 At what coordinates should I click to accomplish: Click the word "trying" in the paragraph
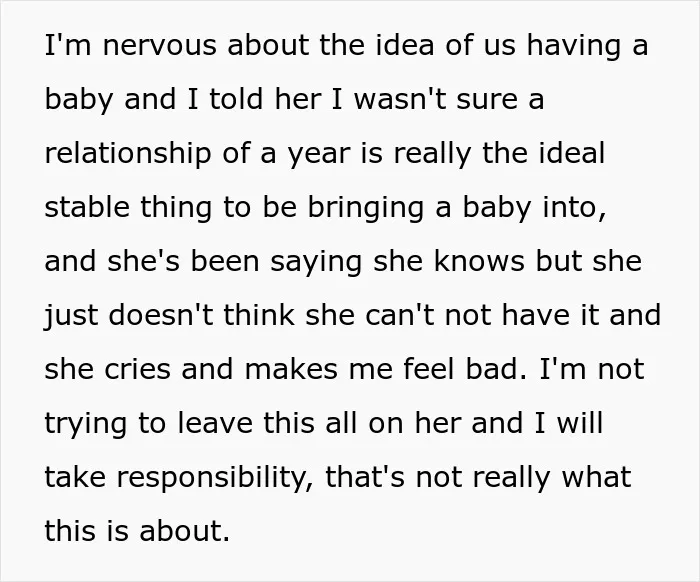[x=86, y=424]
